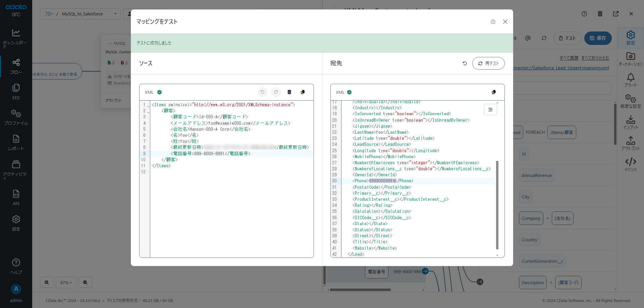Collapse the Items node on line 1

pos(148,106)
